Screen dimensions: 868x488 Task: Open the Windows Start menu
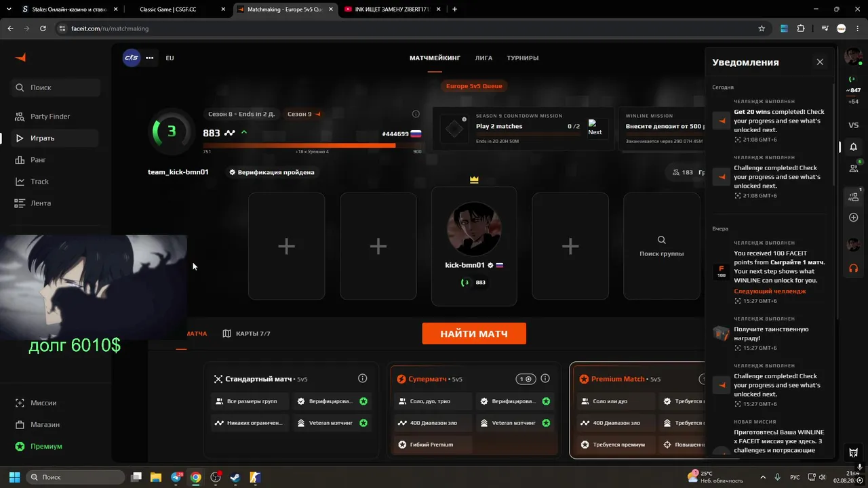click(14, 477)
